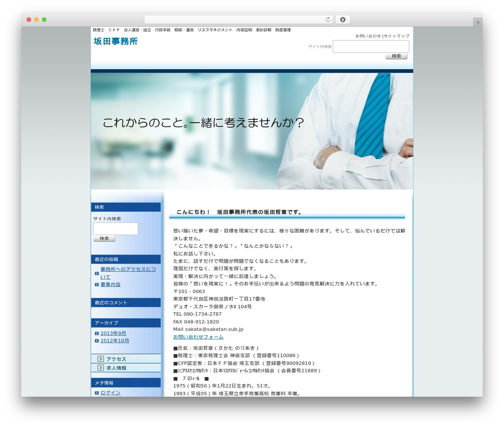Viewport: 504px width, 427px height.
Task: Open the 税理士 top menu item
Action: [x=98, y=30]
